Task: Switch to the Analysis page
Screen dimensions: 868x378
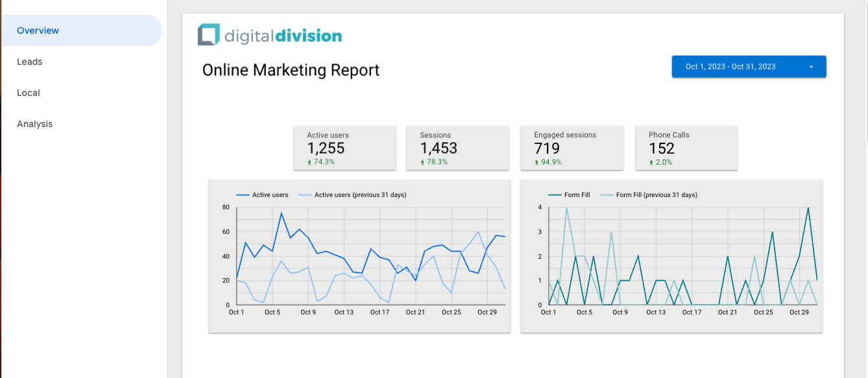Action: (34, 124)
